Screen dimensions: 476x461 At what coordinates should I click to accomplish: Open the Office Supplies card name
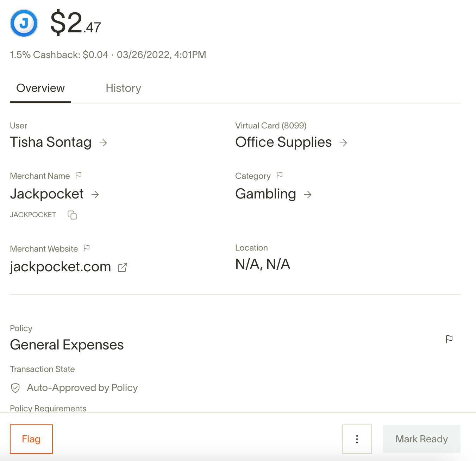point(283,142)
